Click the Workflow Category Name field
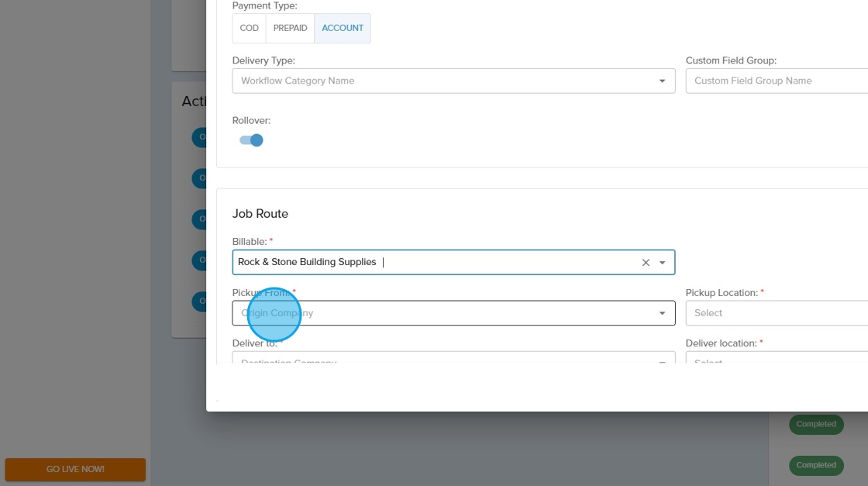The height and width of the screenshot is (486, 868). [442, 81]
